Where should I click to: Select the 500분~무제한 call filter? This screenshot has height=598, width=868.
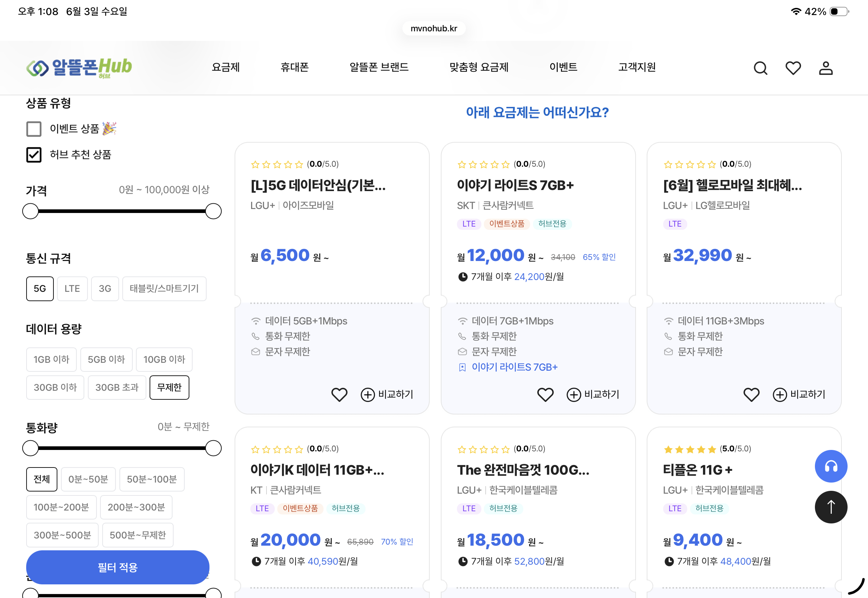pyautogui.click(x=138, y=535)
